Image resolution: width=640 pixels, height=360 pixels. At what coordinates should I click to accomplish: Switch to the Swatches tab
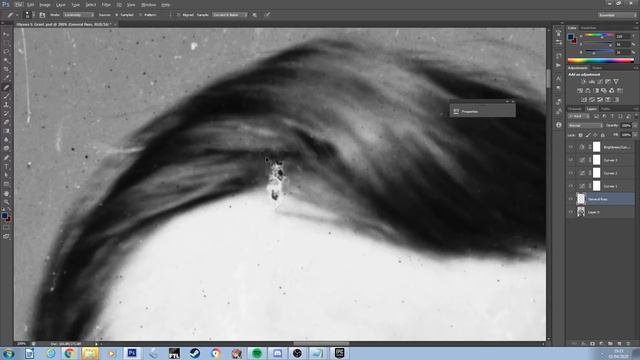(589, 28)
